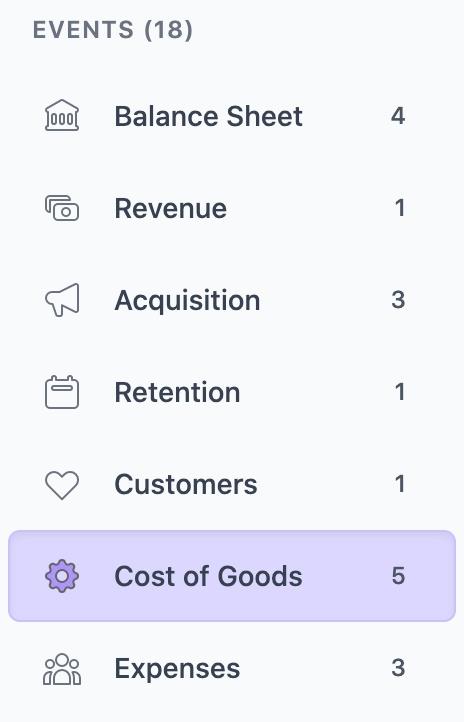Click the Revenue cash icon

pyautogui.click(x=62, y=208)
